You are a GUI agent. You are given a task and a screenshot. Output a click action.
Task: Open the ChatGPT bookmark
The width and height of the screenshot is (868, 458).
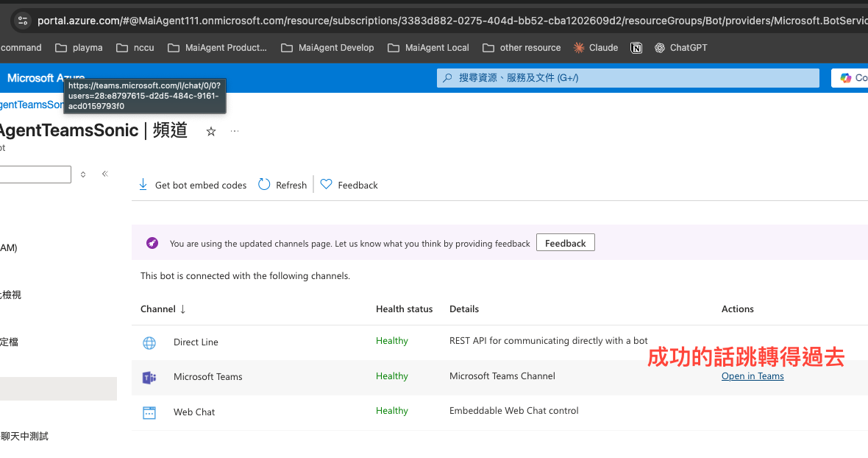pyautogui.click(x=680, y=48)
